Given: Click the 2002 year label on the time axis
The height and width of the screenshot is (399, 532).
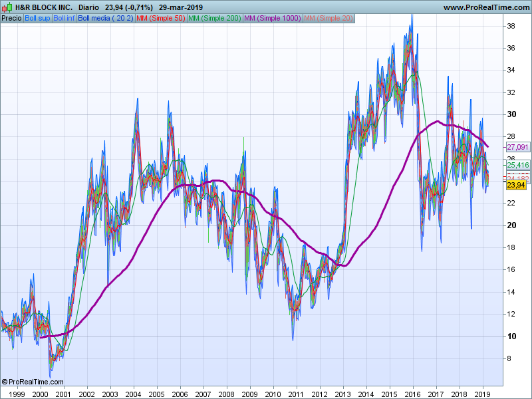Looking at the screenshot, I should click(87, 394).
